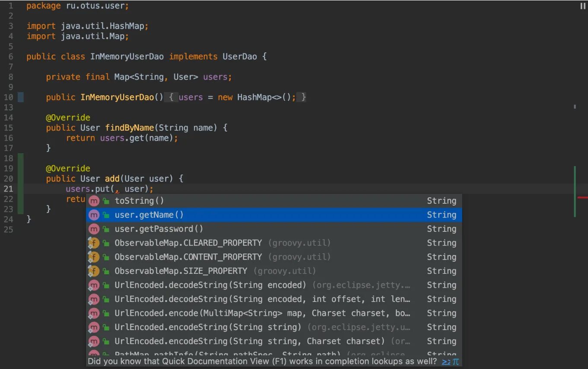Click the method icon for decodeString with int offset

tap(94, 299)
